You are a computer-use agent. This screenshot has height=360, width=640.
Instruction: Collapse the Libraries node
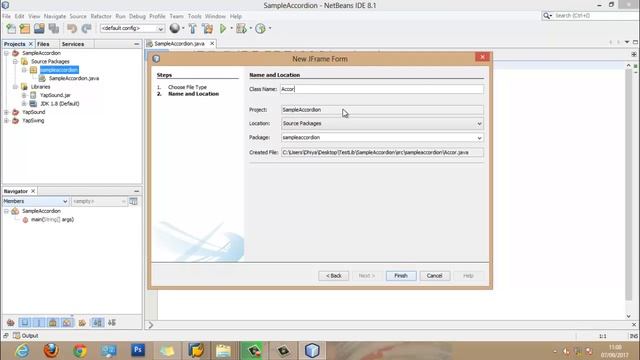pyautogui.click(x=15, y=87)
